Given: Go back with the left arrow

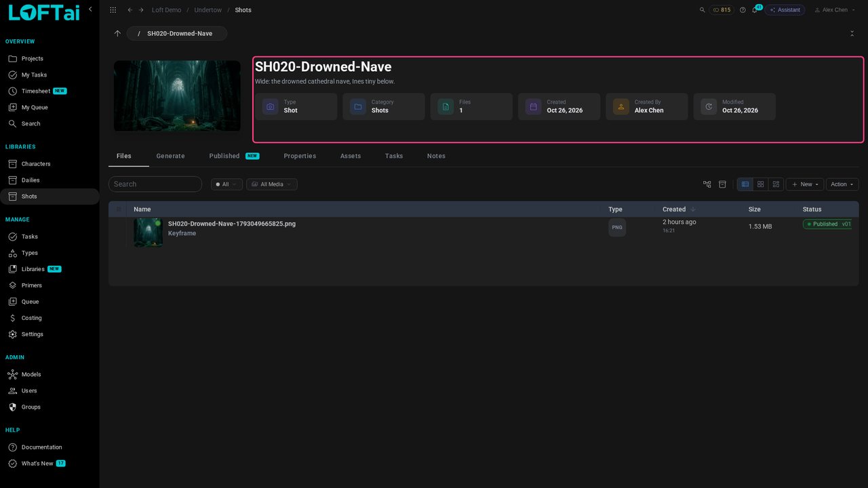Looking at the screenshot, I should click(x=130, y=10).
